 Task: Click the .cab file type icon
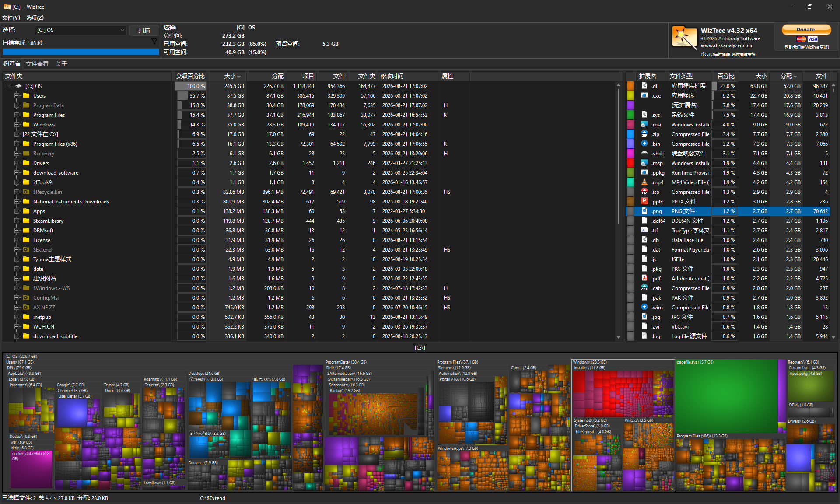tap(644, 288)
